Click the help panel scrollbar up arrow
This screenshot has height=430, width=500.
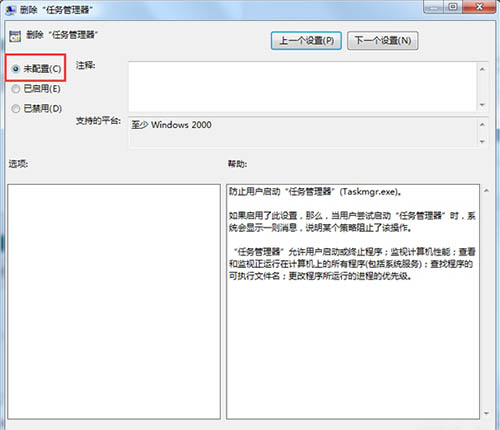(x=486, y=191)
